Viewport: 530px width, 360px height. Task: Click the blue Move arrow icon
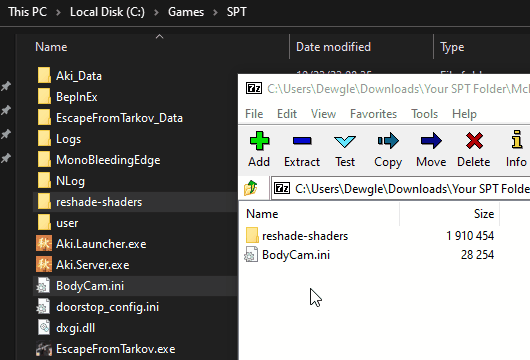(x=431, y=140)
